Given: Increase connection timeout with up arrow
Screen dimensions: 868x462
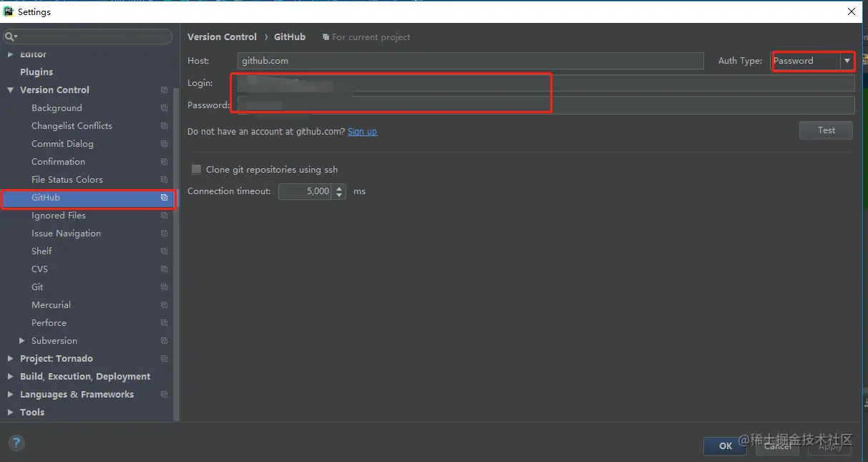Looking at the screenshot, I should coord(339,188).
